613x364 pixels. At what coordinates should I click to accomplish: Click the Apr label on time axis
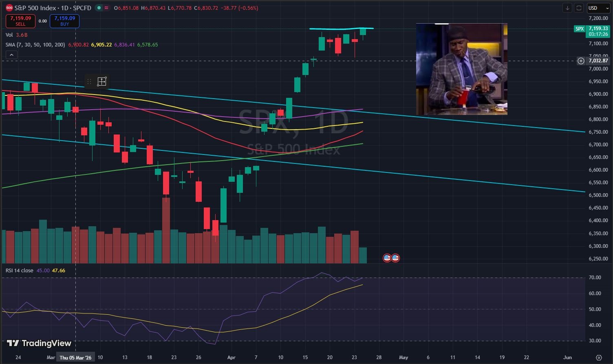click(231, 357)
